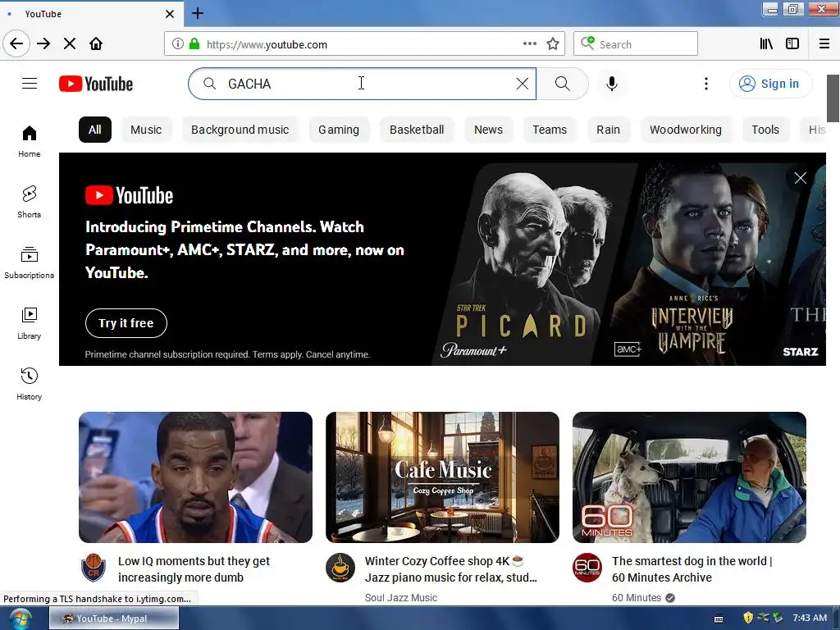Viewport: 840px width, 630px height.
Task: Select the News filter chip
Action: (488, 130)
